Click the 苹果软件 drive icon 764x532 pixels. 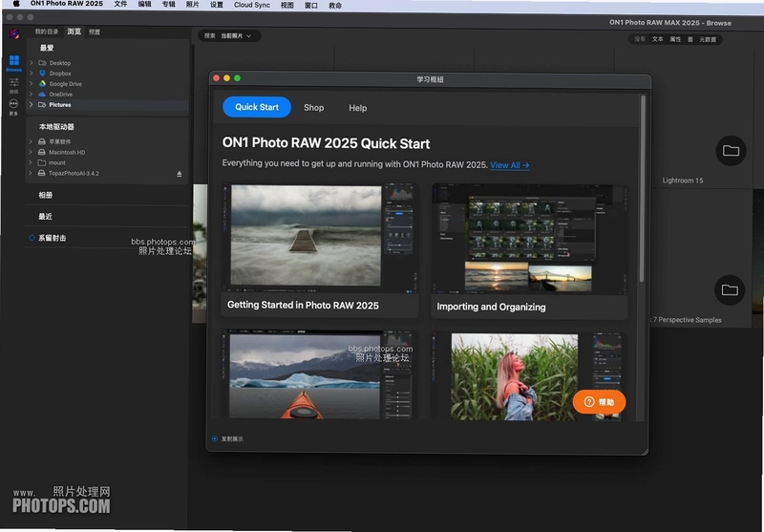[x=42, y=141]
